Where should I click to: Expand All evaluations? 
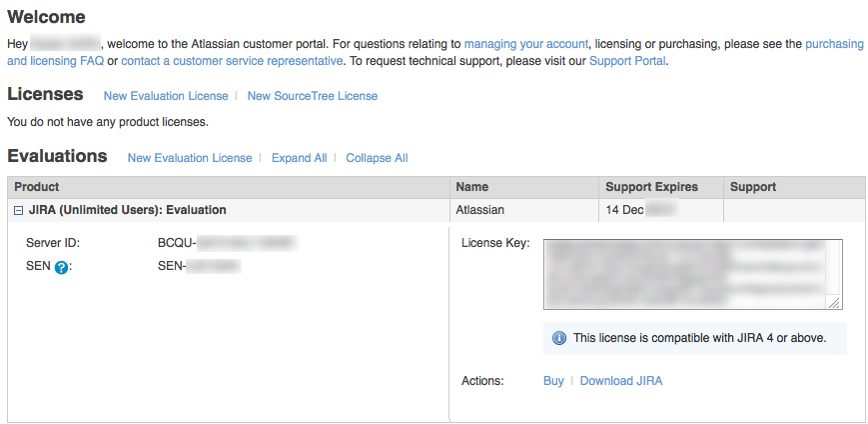tap(299, 158)
